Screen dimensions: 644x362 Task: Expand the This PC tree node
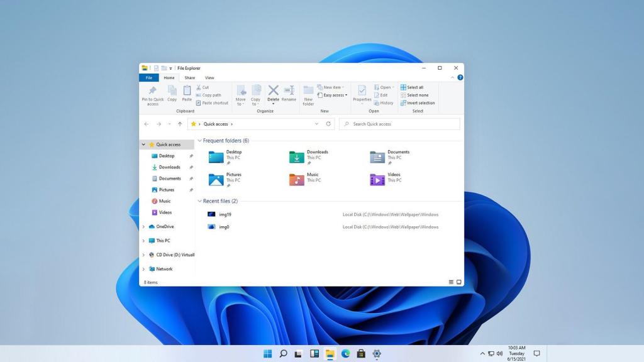click(x=143, y=241)
